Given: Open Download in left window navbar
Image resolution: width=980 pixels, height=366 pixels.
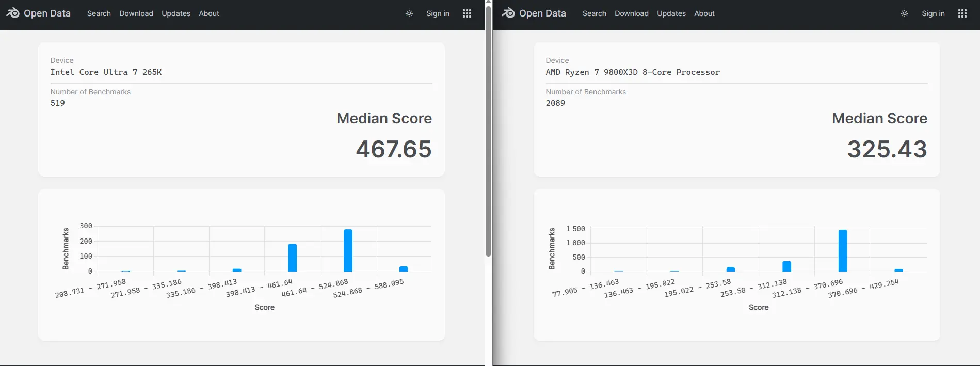Looking at the screenshot, I should click(136, 13).
